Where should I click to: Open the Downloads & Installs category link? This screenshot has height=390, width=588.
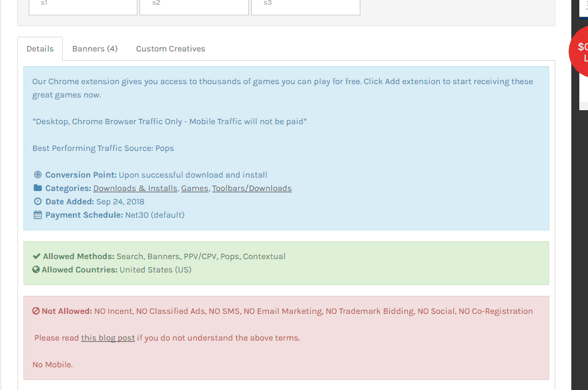pyautogui.click(x=135, y=188)
